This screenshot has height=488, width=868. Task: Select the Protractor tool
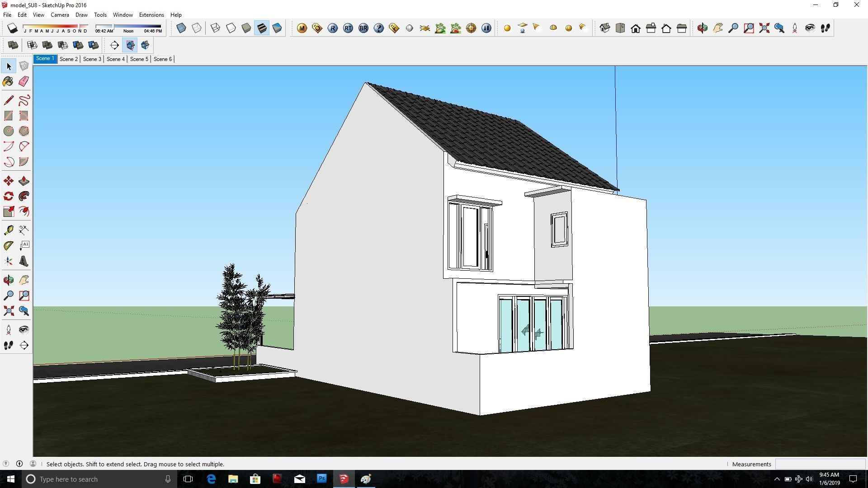coord(8,246)
